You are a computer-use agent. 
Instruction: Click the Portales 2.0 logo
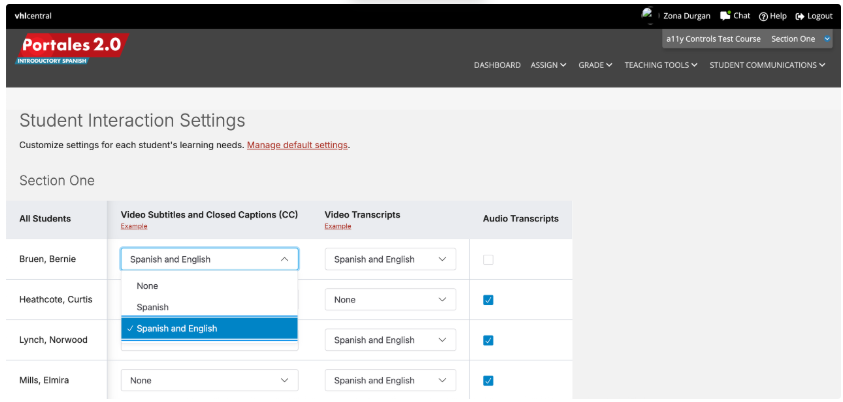pyautogui.click(x=73, y=49)
